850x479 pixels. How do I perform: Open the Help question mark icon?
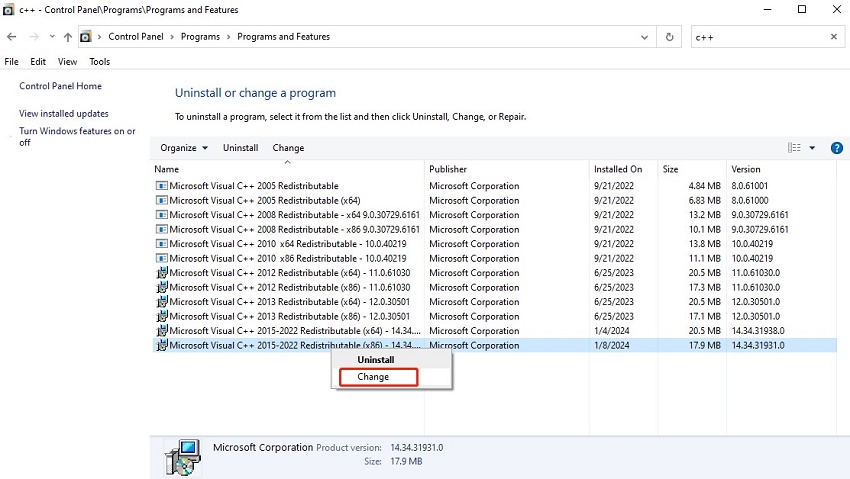pos(836,148)
